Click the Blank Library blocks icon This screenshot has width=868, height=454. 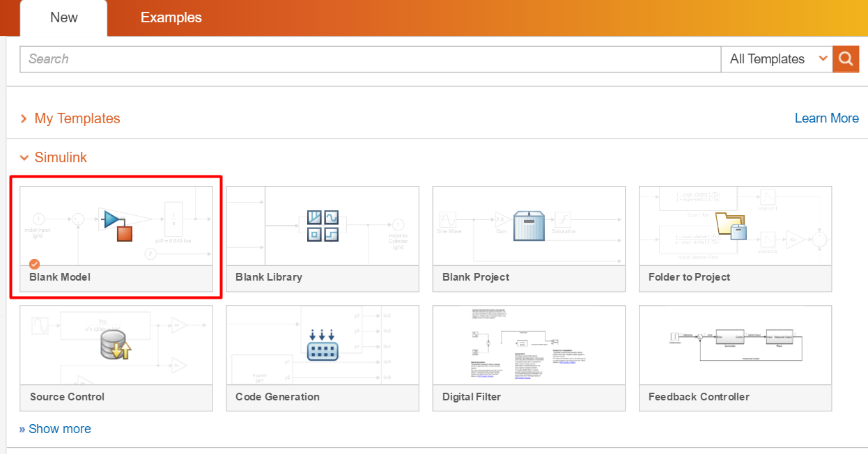(x=323, y=226)
